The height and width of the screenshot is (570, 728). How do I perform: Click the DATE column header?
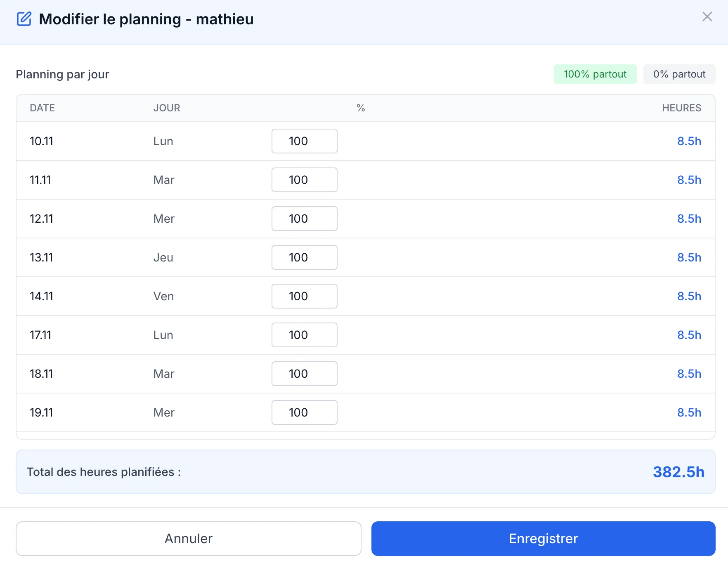point(42,108)
